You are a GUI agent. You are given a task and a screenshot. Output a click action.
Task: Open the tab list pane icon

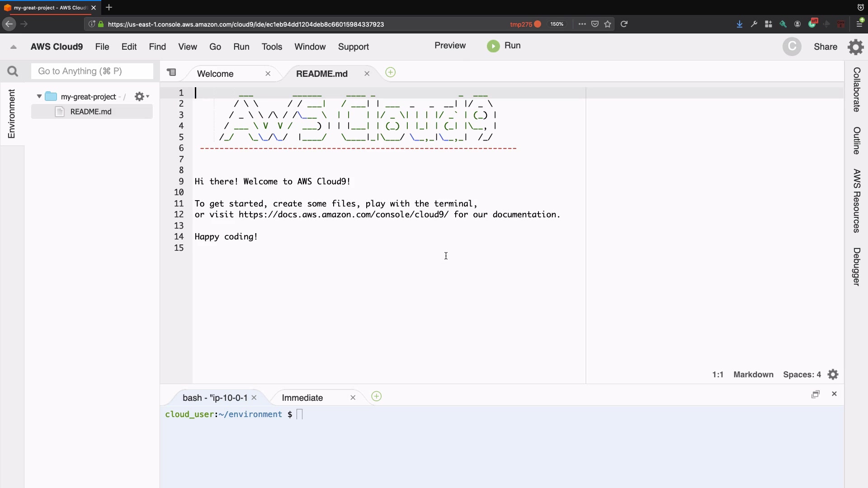click(171, 72)
